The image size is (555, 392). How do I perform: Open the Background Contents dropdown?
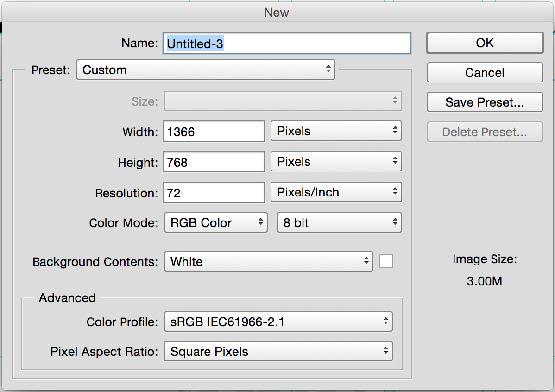pos(268,262)
